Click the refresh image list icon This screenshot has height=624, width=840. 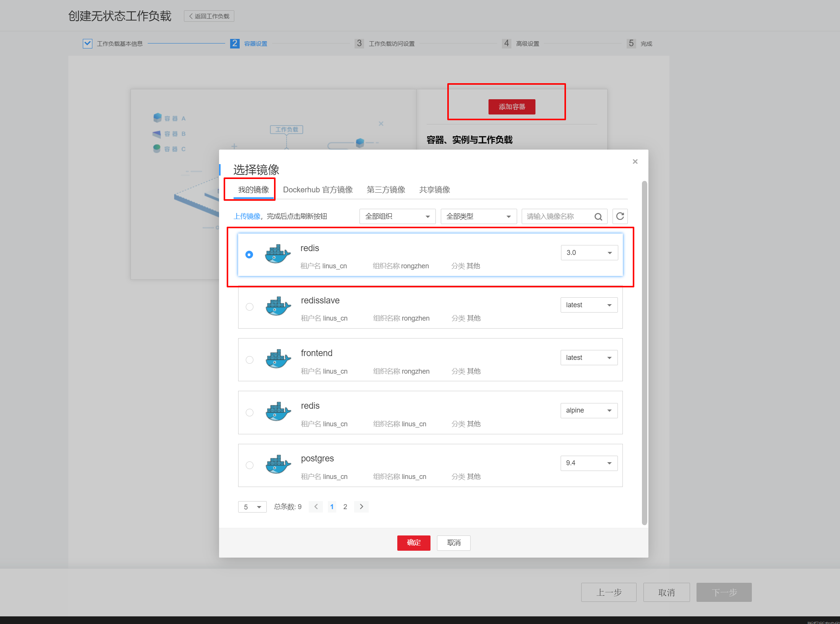click(x=620, y=216)
